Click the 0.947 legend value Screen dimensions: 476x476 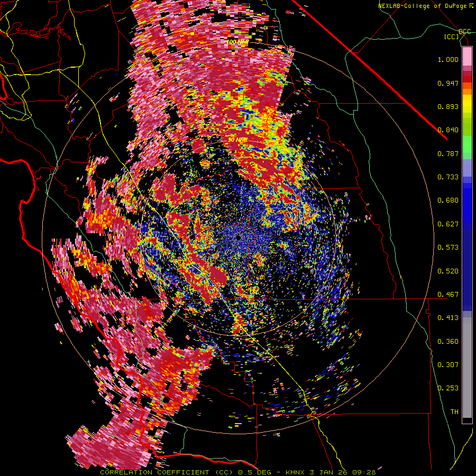pyautogui.click(x=448, y=83)
